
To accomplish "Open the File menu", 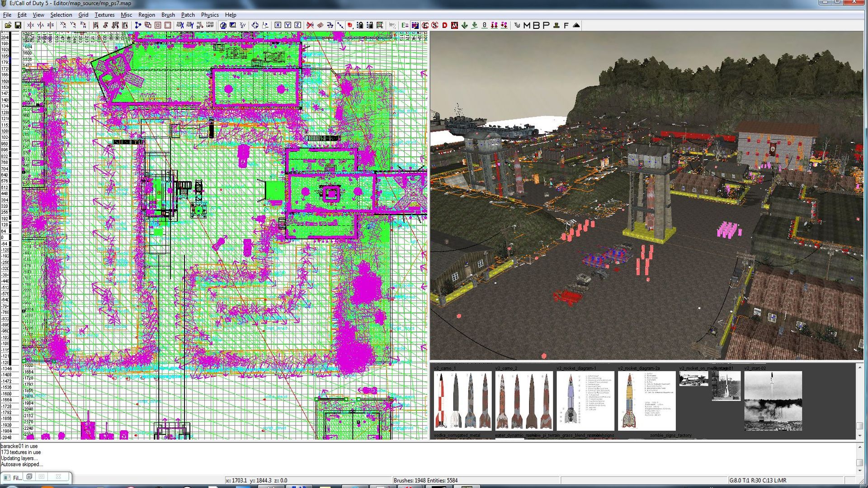I will click(x=7, y=15).
